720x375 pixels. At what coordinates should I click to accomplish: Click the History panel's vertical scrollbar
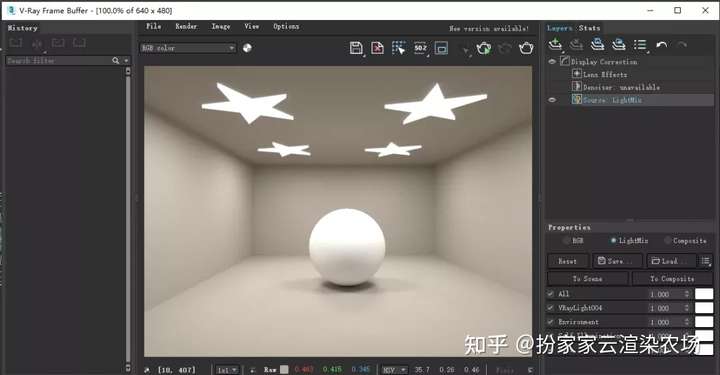pyautogui.click(x=128, y=219)
